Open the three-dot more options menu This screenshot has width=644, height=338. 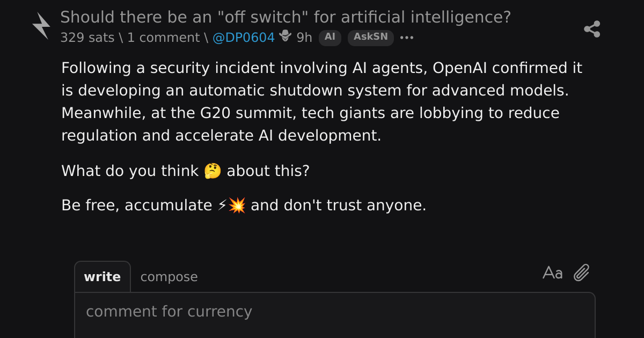click(407, 38)
